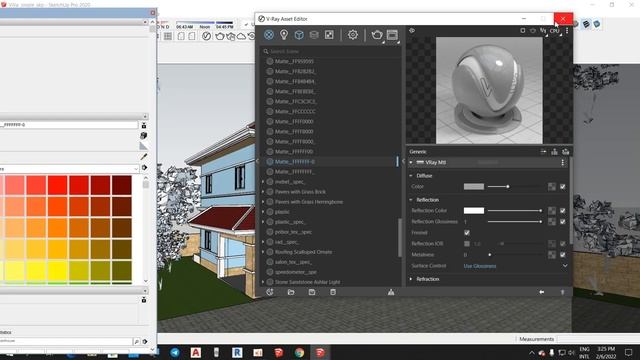
Task: Select the Materials category icon in Asset Editor
Action: click(269, 35)
